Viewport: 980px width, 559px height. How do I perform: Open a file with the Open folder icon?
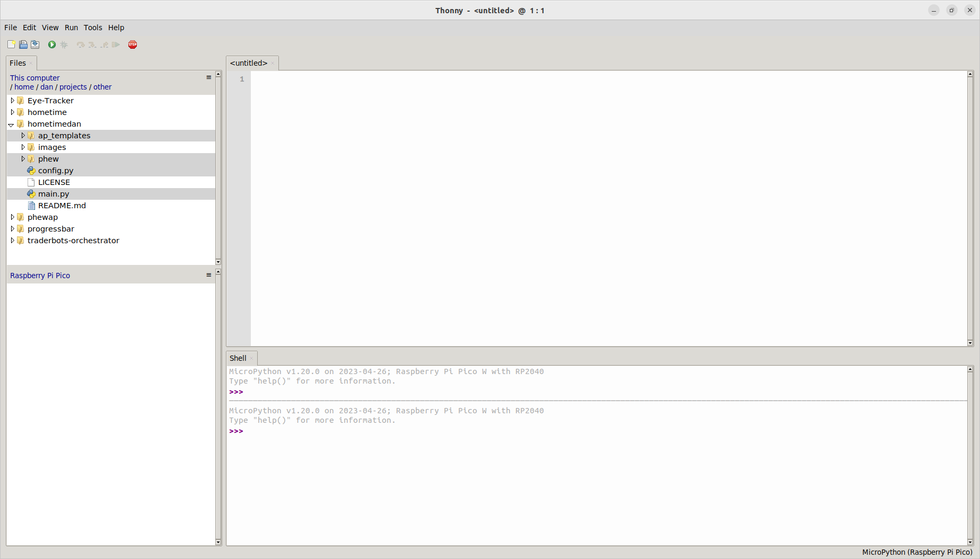click(x=23, y=45)
